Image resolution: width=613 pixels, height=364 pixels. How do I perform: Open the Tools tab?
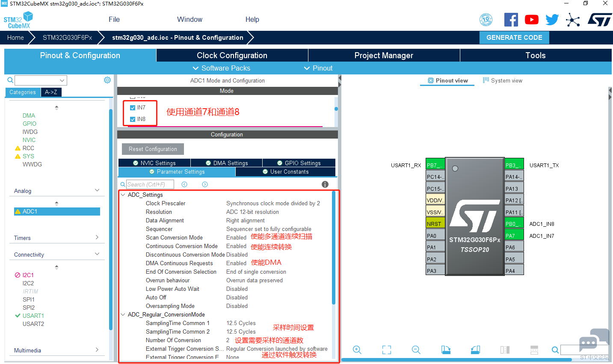[536, 55]
